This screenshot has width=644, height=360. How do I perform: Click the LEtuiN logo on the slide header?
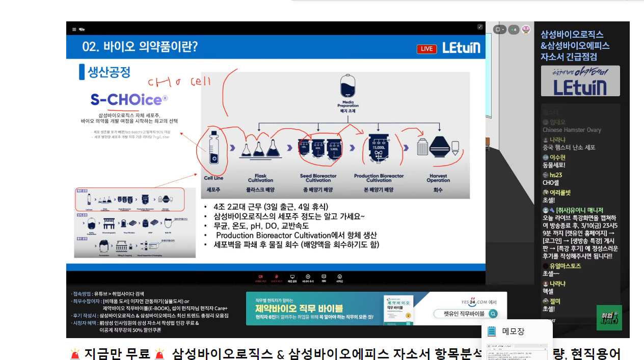tap(461, 48)
